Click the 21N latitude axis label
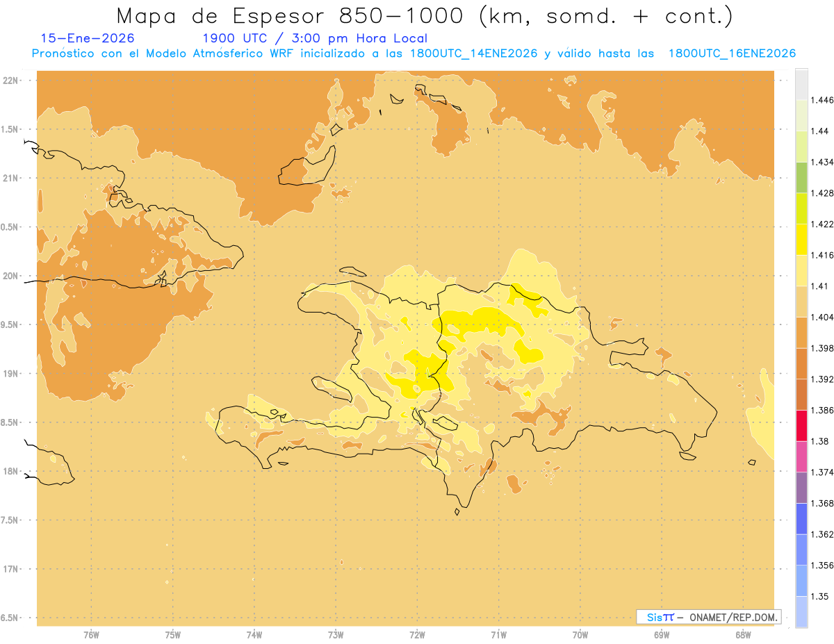Screen dimensions: 834x644 click(x=10, y=179)
